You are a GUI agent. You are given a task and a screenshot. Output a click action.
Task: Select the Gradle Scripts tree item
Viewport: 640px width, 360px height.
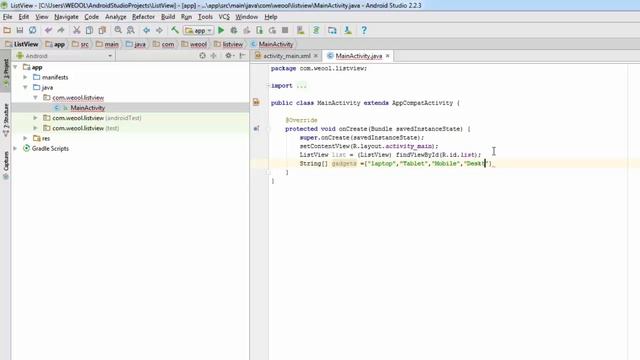pyautogui.click(x=50, y=149)
